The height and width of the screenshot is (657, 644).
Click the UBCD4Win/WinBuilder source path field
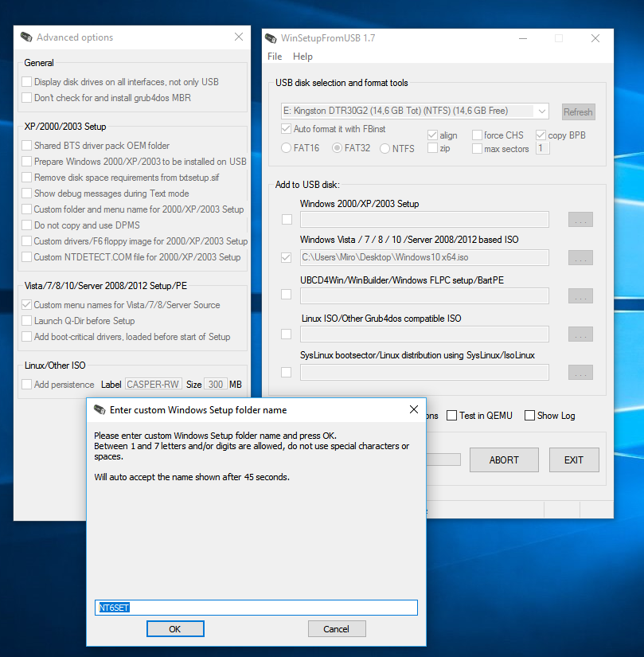click(x=424, y=295)
